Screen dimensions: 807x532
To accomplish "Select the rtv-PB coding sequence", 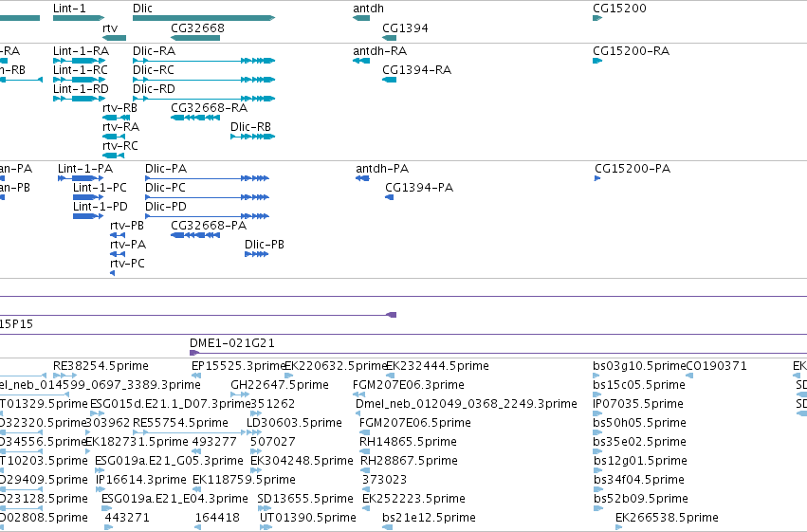I will click(x=118, y=235).
